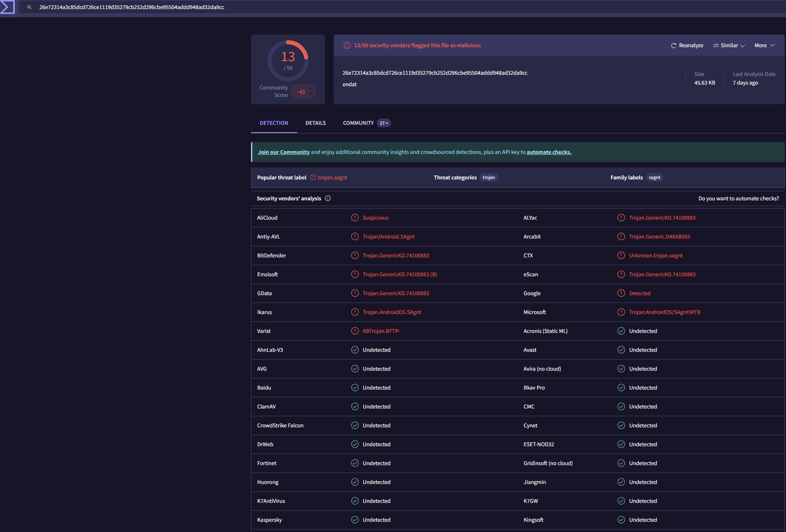Screen dimensions: 786x532
Task: Select Arcabit's Trojan.Generic.D46AB093 result
Action: (659, 237)
